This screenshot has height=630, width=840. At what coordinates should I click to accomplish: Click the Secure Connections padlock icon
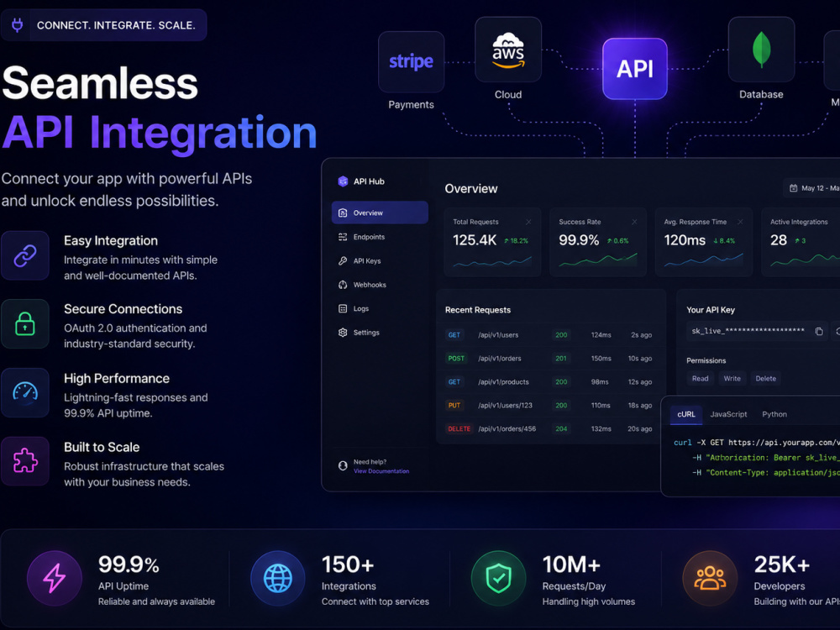coord(24,323)
